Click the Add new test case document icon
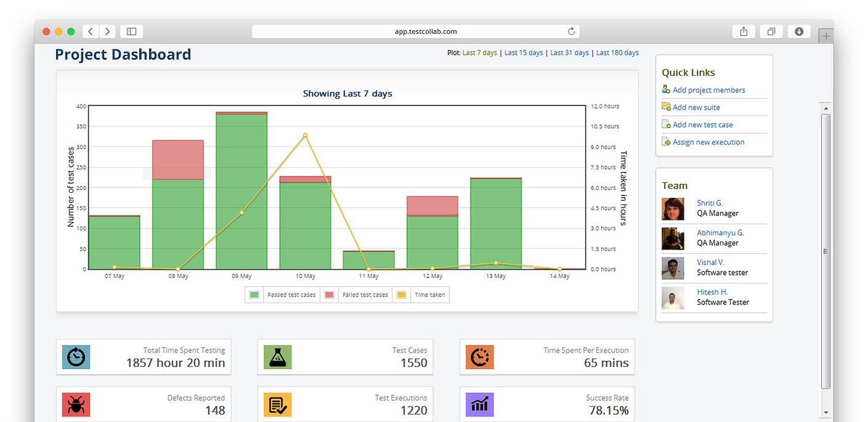The image size is (868, 422). 666,124
